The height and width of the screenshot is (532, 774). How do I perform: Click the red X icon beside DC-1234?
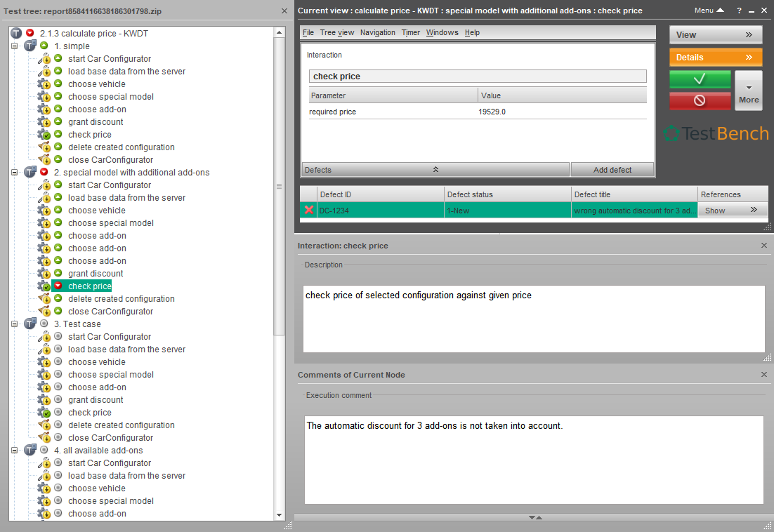click(309, 210)
